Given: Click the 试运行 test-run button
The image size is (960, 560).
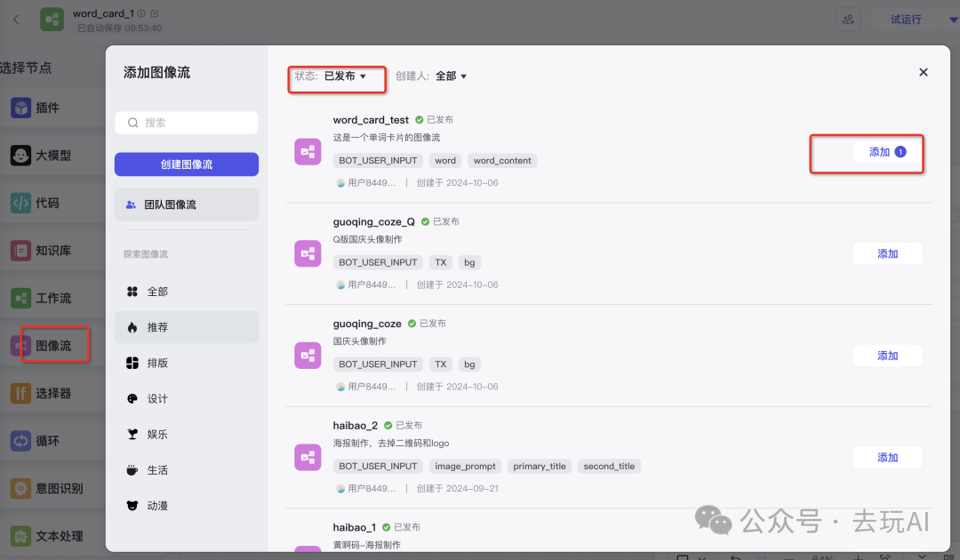Looking at the screenshot, I should [x=906, y=20].
